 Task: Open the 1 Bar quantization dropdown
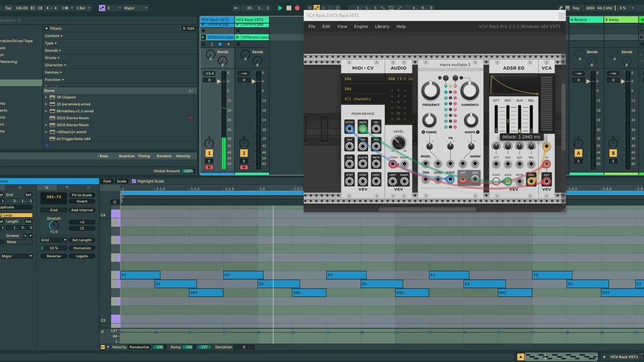tap(84, 8)
